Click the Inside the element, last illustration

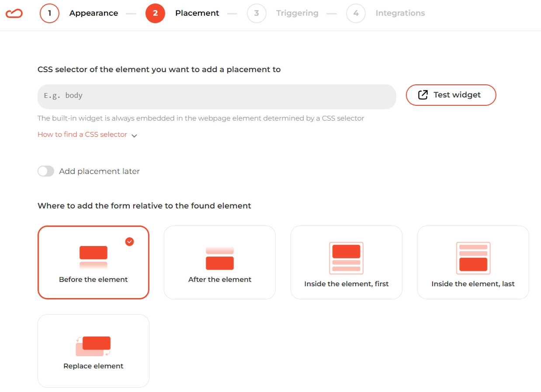[473, 258]
